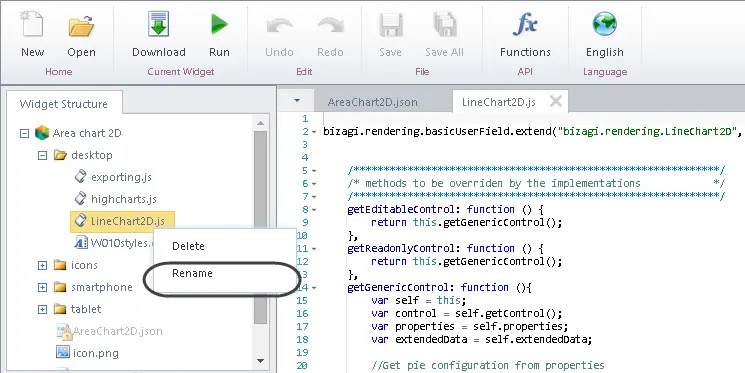Open the editor tab list dropdown arrow
The image size is (745, 373).
[x=297, y=101]
